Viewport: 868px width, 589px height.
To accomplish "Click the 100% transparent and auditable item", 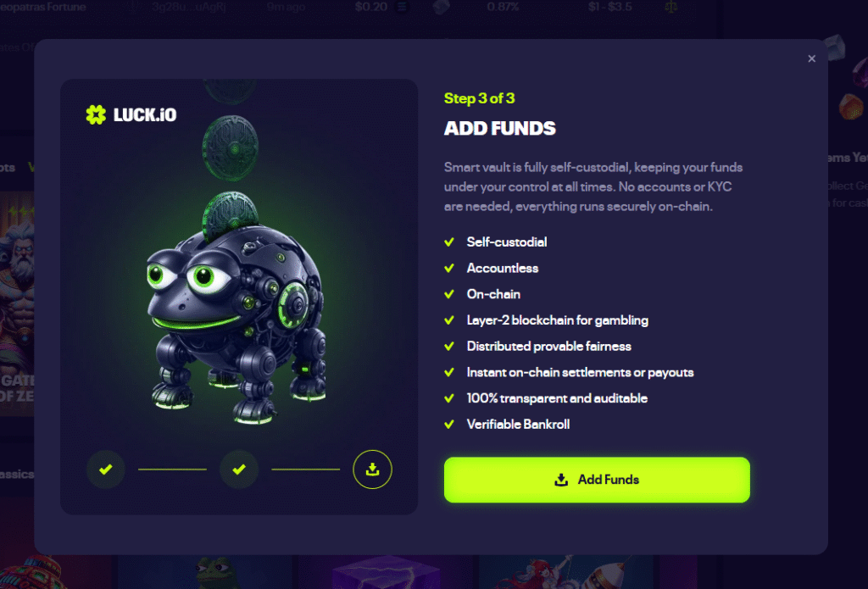I will pos(557,398).
